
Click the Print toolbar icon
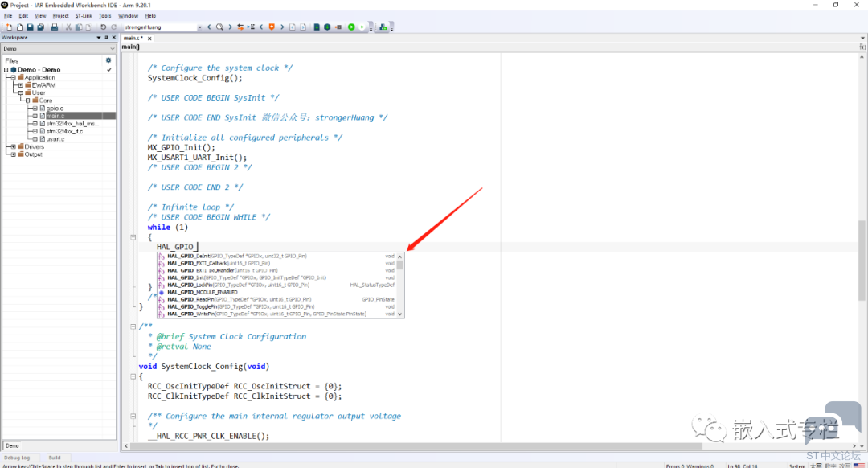point(54,27)
